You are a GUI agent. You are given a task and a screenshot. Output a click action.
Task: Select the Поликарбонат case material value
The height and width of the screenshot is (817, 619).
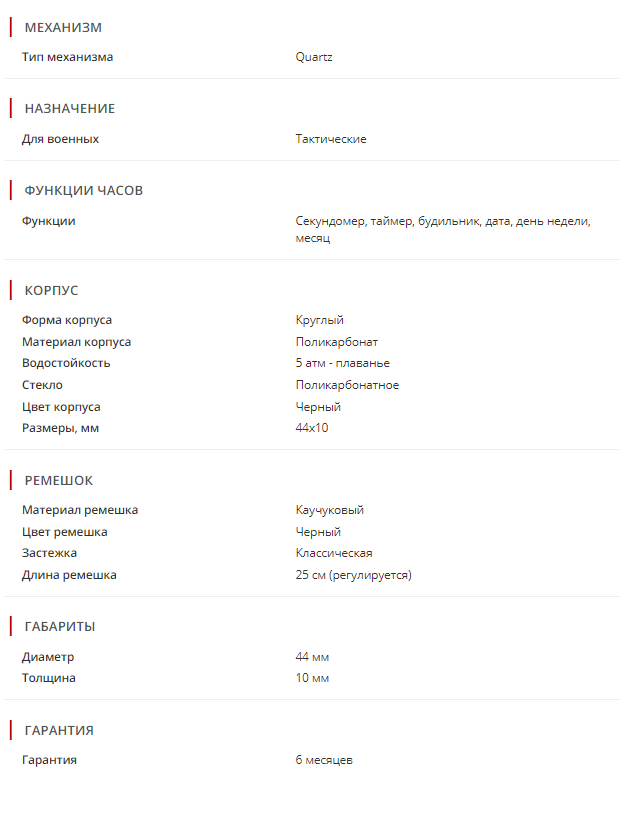point(337,342)
